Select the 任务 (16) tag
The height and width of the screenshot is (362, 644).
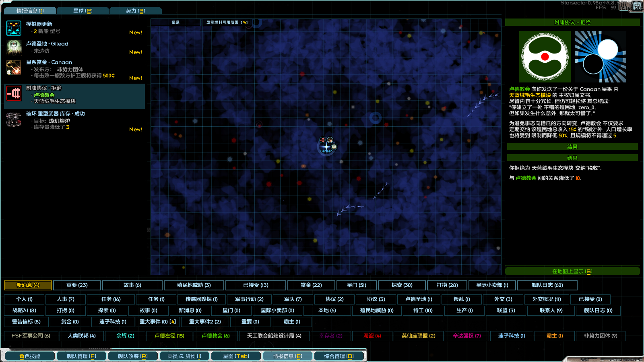click(x=111, y=299)
